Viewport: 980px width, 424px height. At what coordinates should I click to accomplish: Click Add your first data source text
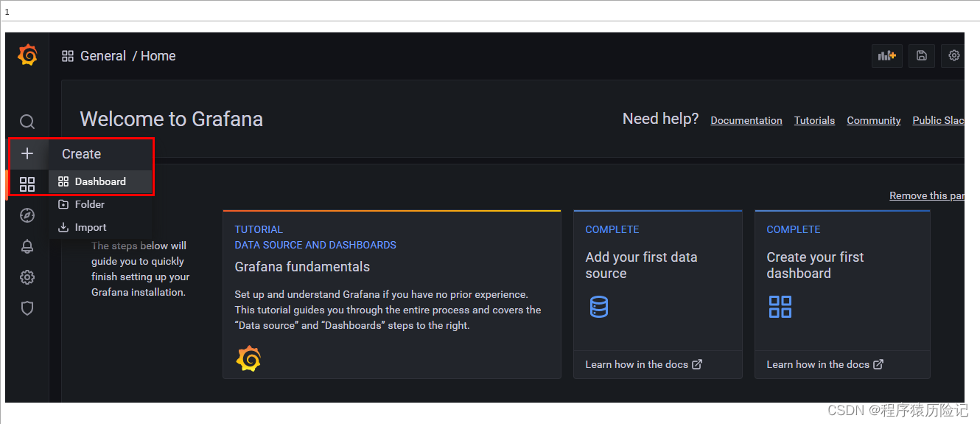[x=641, y=265]
